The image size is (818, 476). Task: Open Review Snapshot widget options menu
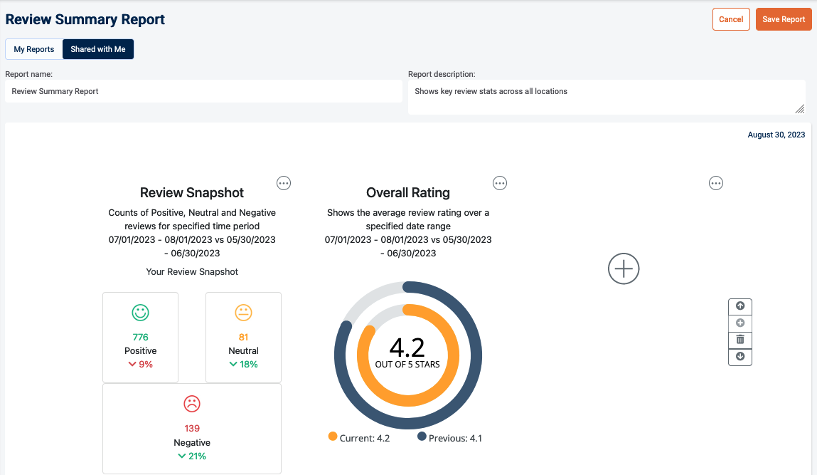(x=284, y=183)
